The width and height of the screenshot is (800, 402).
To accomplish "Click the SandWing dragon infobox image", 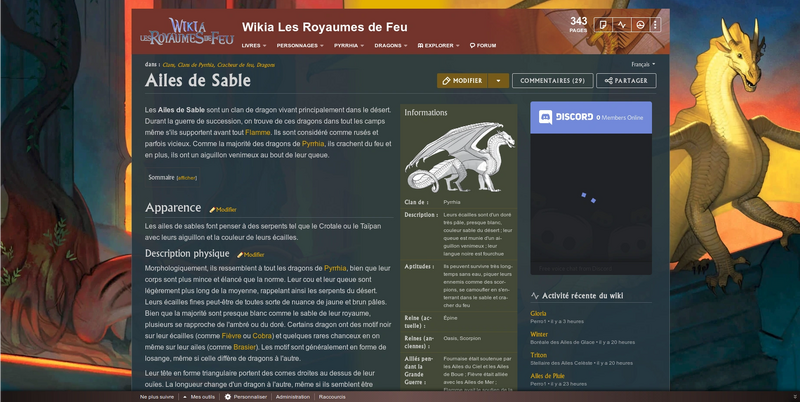I will pyautogui.click(x=460, y=157).
